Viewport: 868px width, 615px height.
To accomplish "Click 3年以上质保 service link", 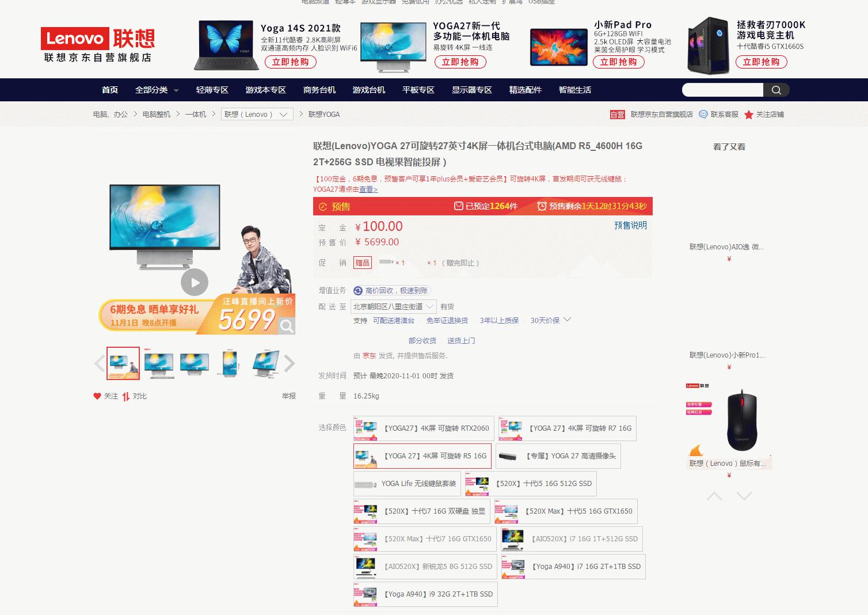I will (500, 321).
